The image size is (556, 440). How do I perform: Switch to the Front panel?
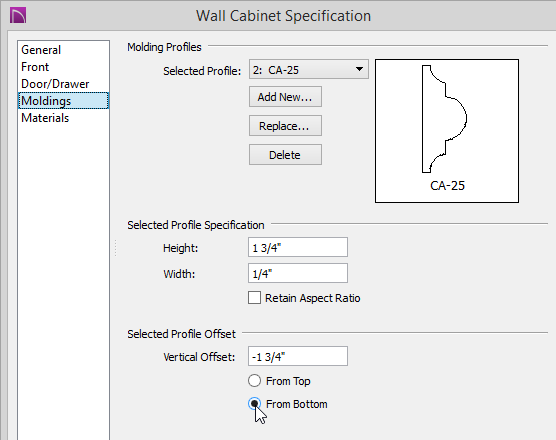tap(35, 67)
